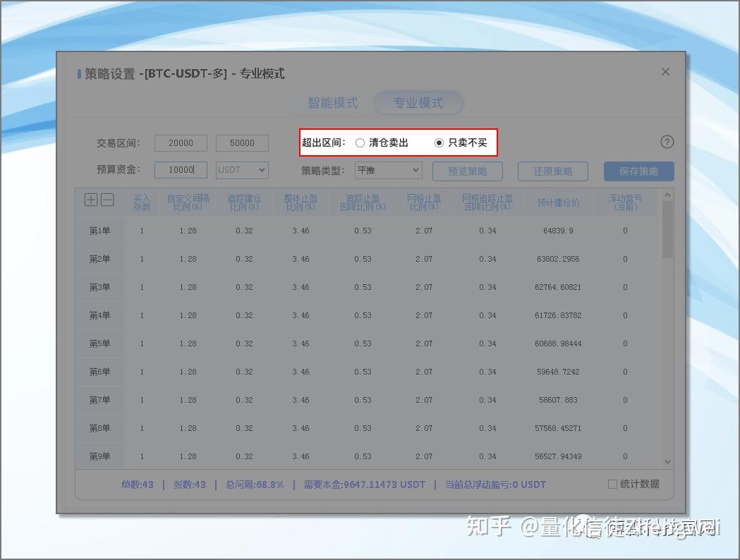The height and width of the screenshot is (560, 740).
Task: Click price cell 58607.883 in 第7单
Action: 558,400
